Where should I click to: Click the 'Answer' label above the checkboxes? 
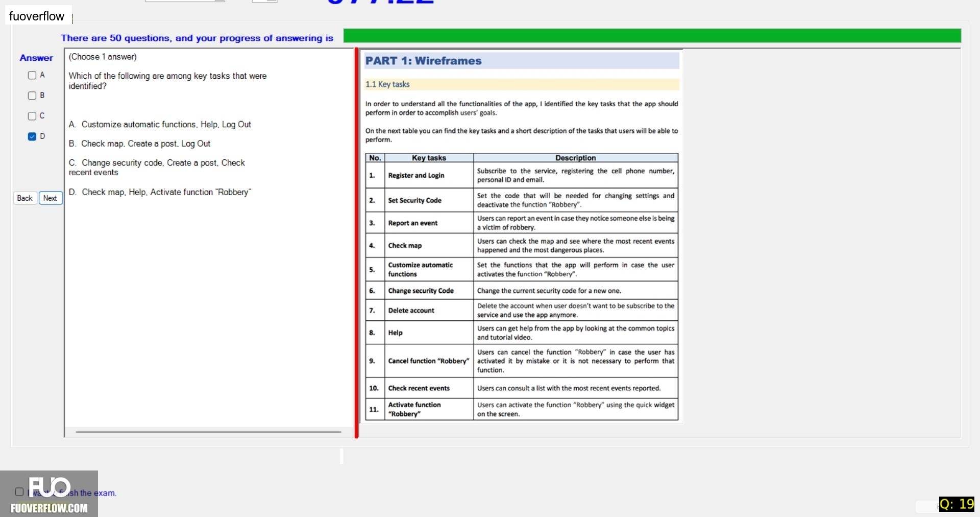pyautogui.click(x=36, y=58)
